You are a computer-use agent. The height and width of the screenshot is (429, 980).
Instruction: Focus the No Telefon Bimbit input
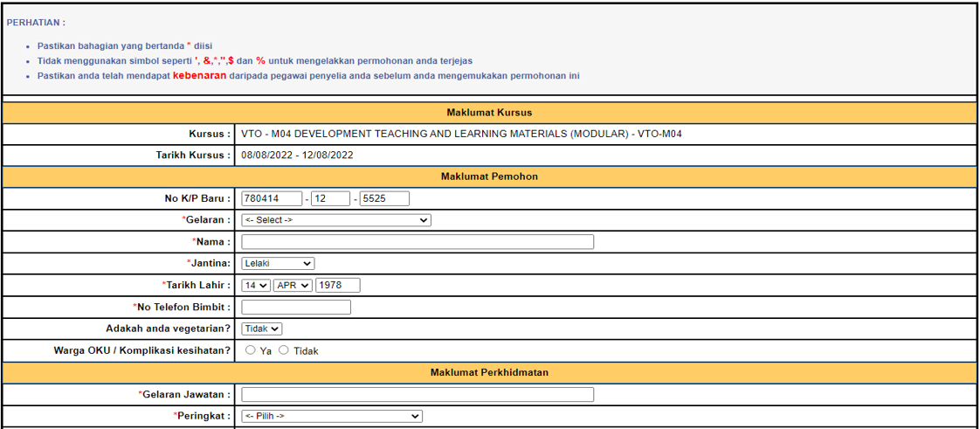tap(295, 307)
